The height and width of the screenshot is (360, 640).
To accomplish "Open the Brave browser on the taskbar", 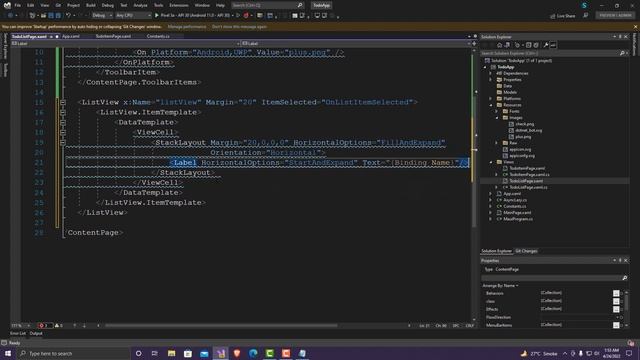I will point(237,353).
